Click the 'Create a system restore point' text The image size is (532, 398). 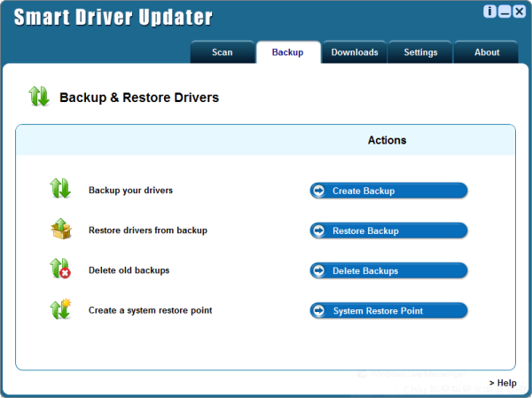(151, 310)
